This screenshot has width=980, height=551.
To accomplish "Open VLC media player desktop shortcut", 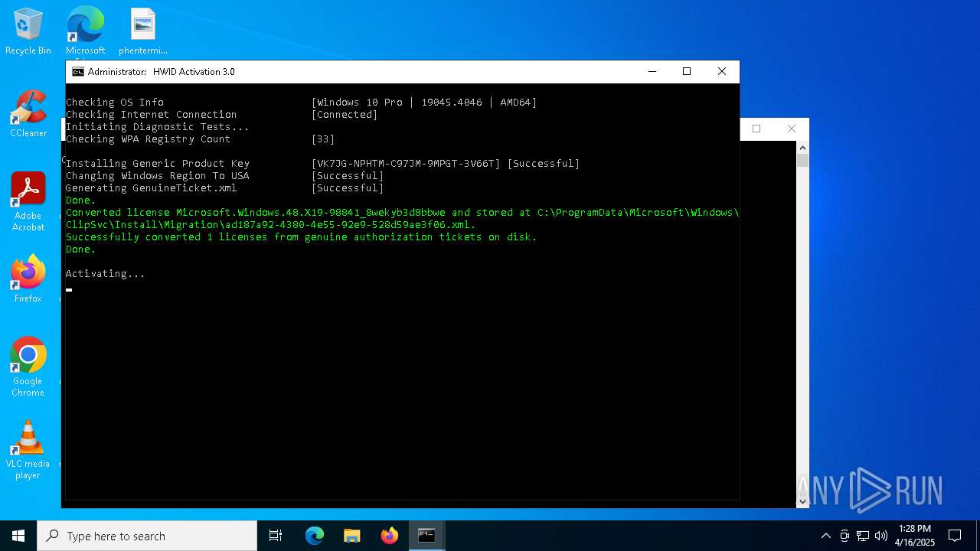I will point(28,450).
